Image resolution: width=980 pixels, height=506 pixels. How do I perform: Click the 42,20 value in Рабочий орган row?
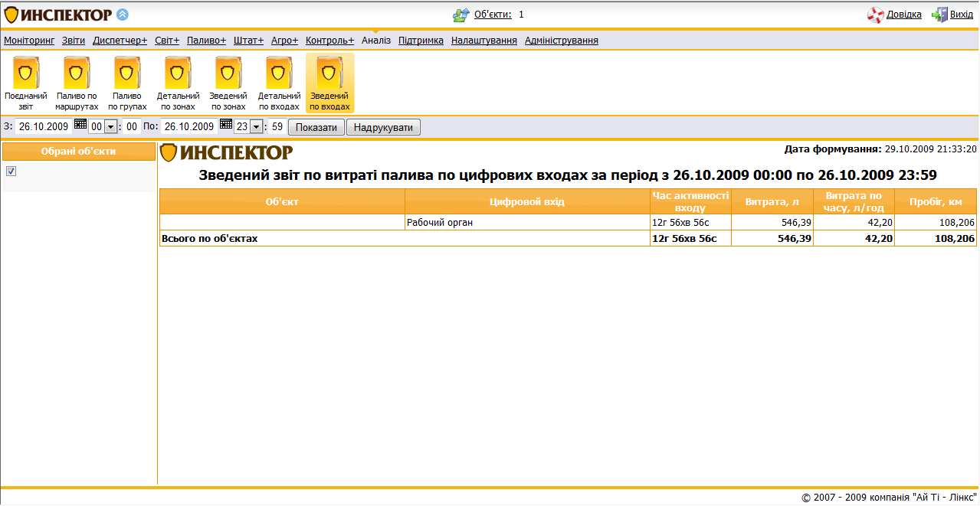tap(879, 223)
